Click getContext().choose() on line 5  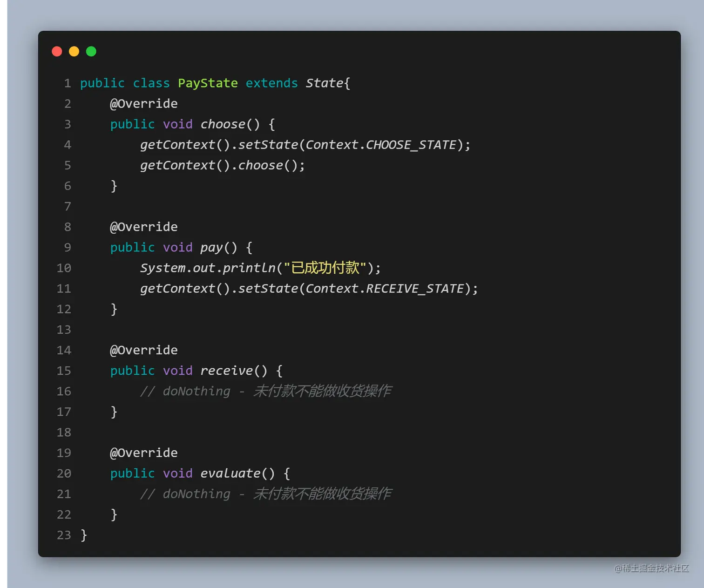coord(219,165)
